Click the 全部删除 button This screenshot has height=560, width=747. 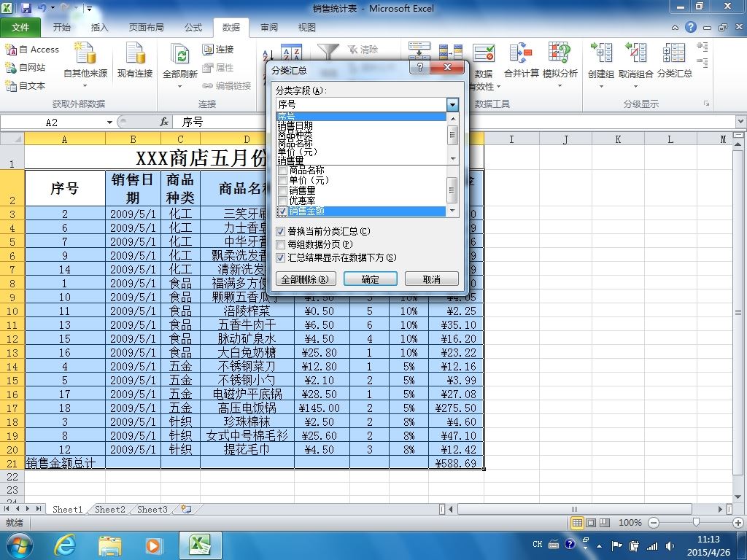coord(306,279)
